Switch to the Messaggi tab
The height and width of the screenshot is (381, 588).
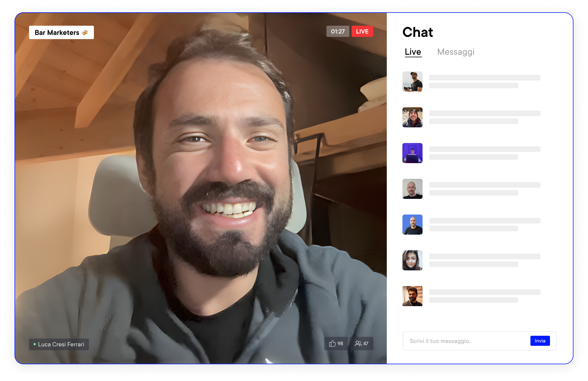(456, 52)
